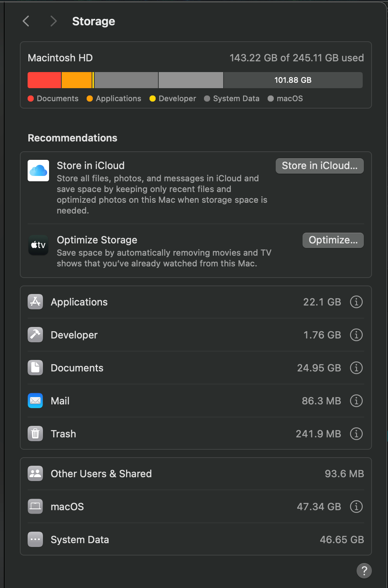
Task: Click the System Data legend label
Action: 236,99
